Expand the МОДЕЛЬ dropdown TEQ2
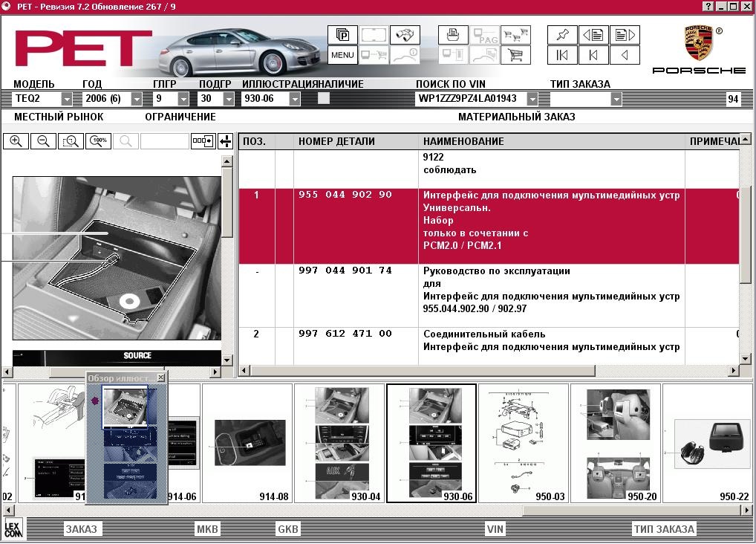This screenshot has width=756, height=544. click(67, 99)
